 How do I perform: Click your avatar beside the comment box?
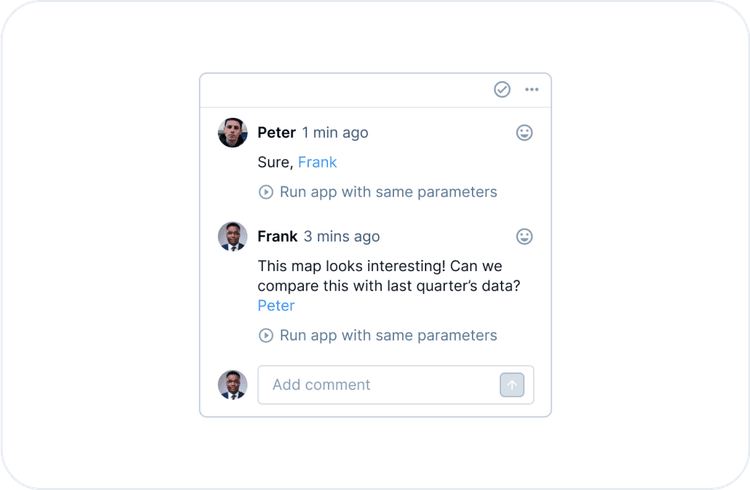[x=233, y=385]
